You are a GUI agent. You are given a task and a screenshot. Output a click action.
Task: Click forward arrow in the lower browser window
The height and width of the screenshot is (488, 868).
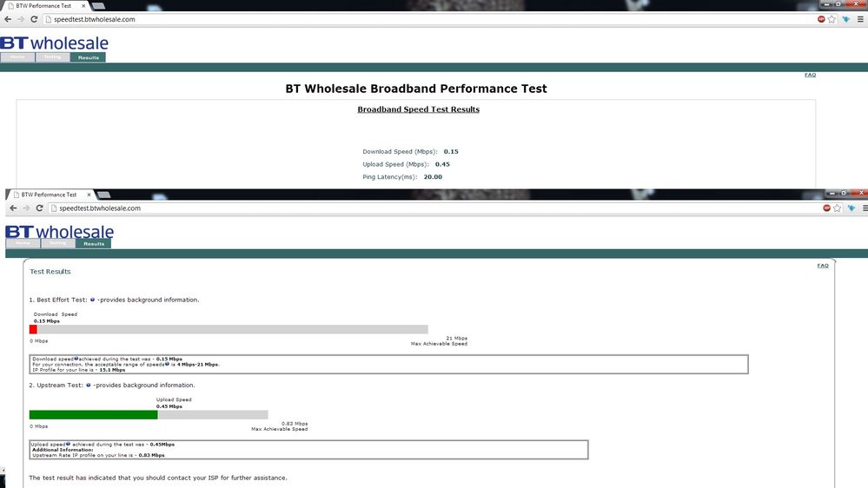pyautogui.click(x=27, y=208)
